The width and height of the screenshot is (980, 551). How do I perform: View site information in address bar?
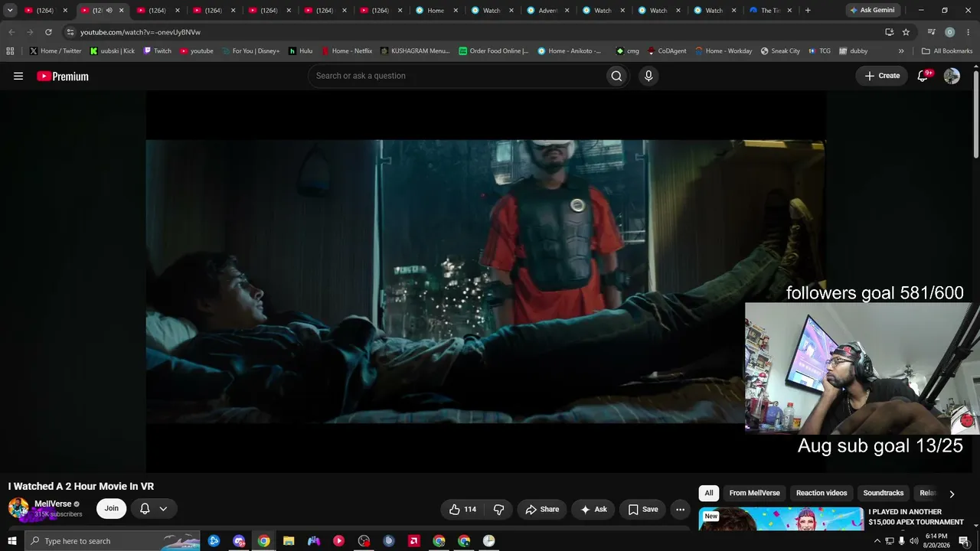coord(70,32)
